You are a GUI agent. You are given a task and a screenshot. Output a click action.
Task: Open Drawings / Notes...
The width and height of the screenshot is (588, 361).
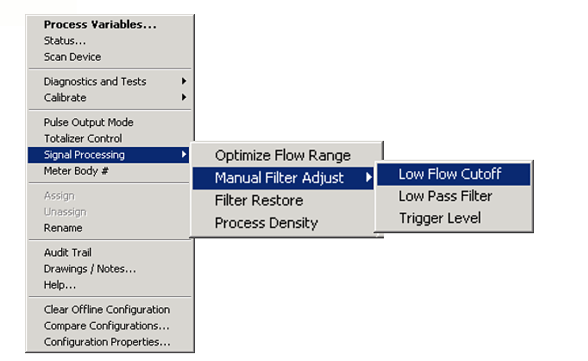[90, 269]
